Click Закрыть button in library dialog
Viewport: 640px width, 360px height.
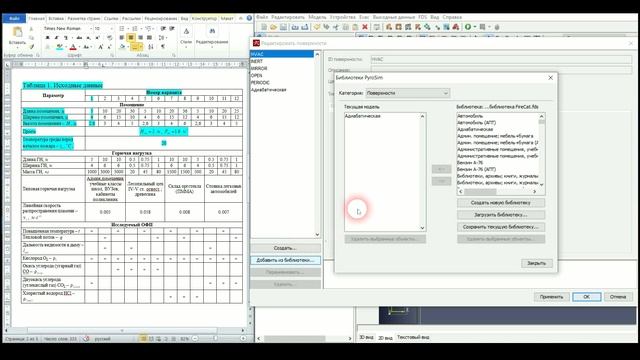click(536, 263)
